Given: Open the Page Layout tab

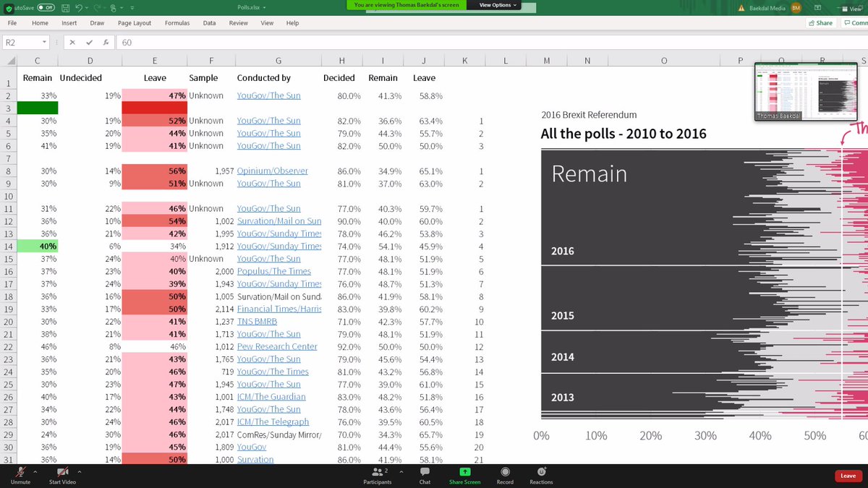Looking at the screenshot, I should click(135, 23).
